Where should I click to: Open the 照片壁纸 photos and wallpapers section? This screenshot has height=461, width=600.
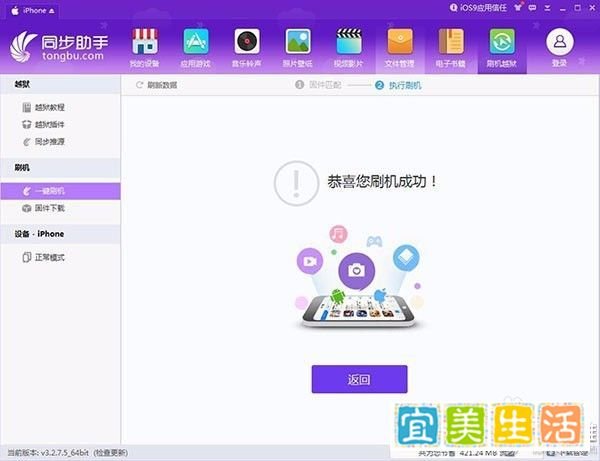pos(298,48)
